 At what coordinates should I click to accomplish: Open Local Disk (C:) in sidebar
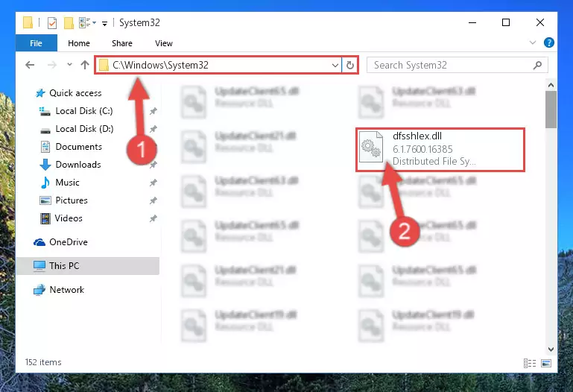(84, 111)
